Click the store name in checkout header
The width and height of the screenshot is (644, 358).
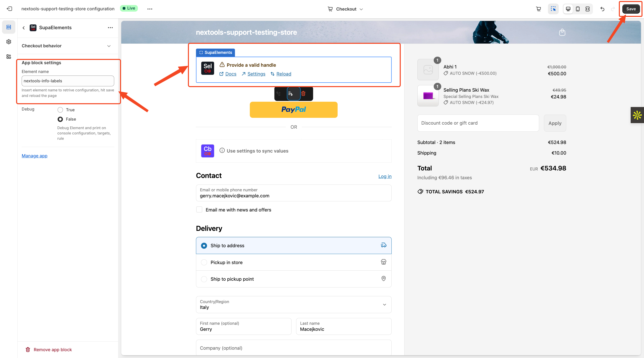pyautogui.click(x=246, y=32)
